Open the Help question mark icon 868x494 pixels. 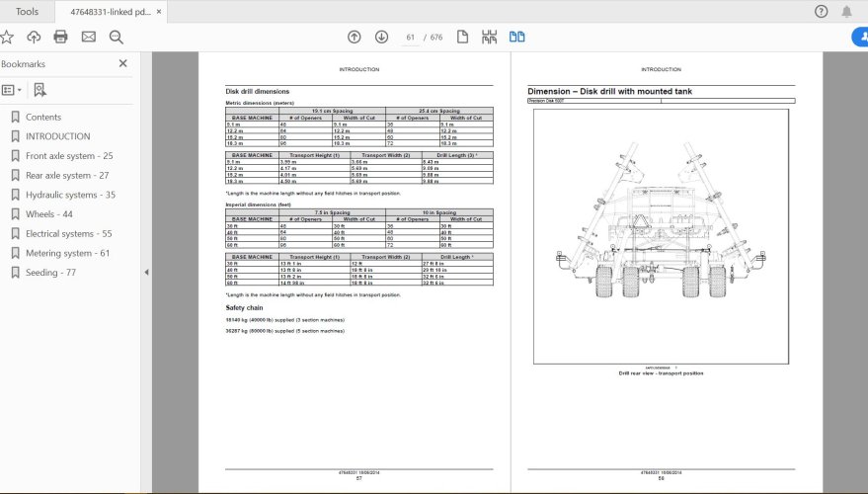point(821,12)
